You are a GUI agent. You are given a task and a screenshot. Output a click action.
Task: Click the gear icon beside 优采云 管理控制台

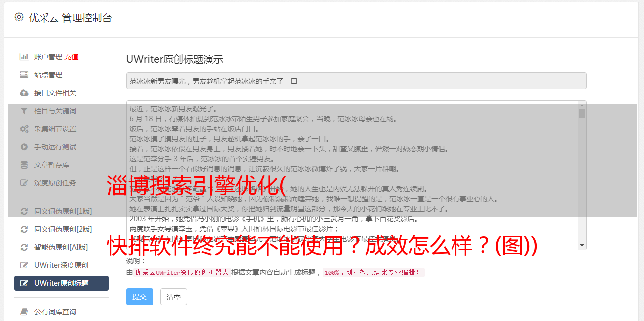[19, 17]
